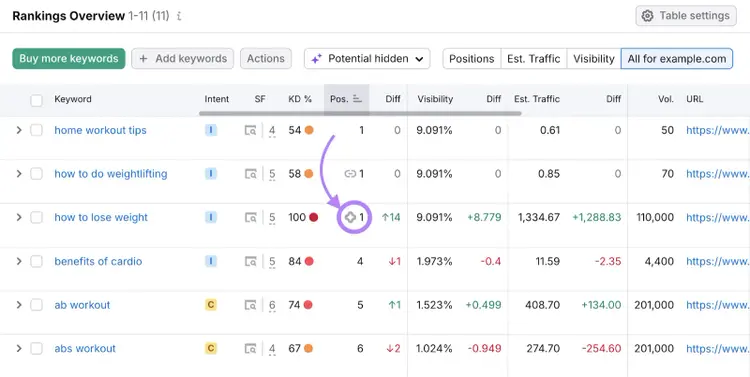This screenshot has height=377, width=750.
Task: Switch to the Visibility tab
Action: [x=594, y=58]
